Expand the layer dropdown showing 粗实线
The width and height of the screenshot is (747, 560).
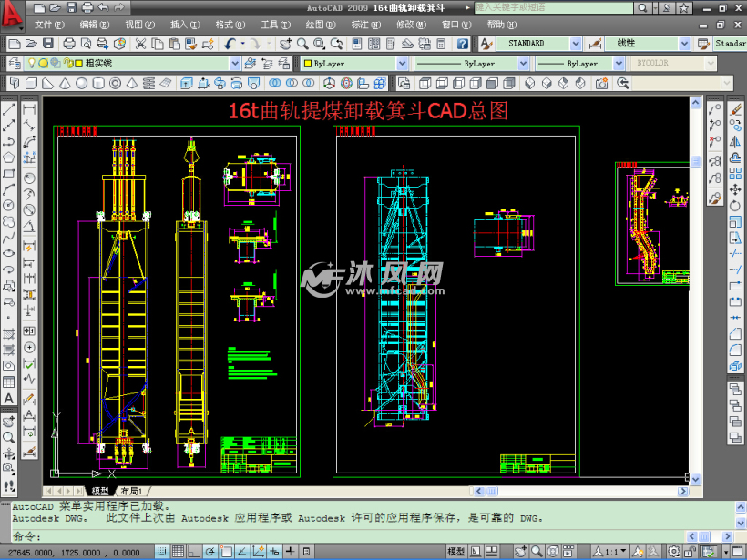coord(235,63)
